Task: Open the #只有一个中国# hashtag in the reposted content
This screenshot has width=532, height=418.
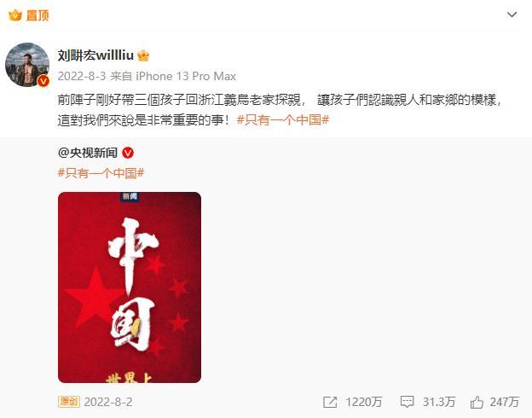Action: click(101, 173)
